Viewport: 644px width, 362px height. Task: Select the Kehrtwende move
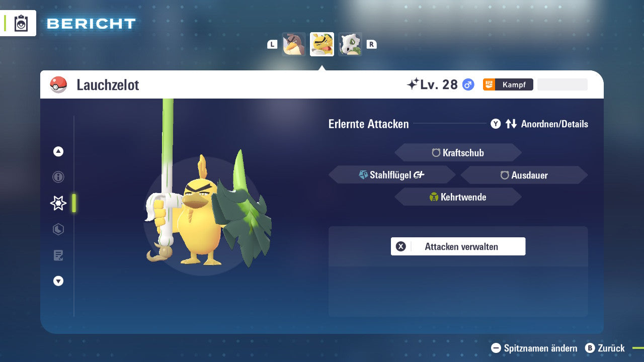[458, 197]
